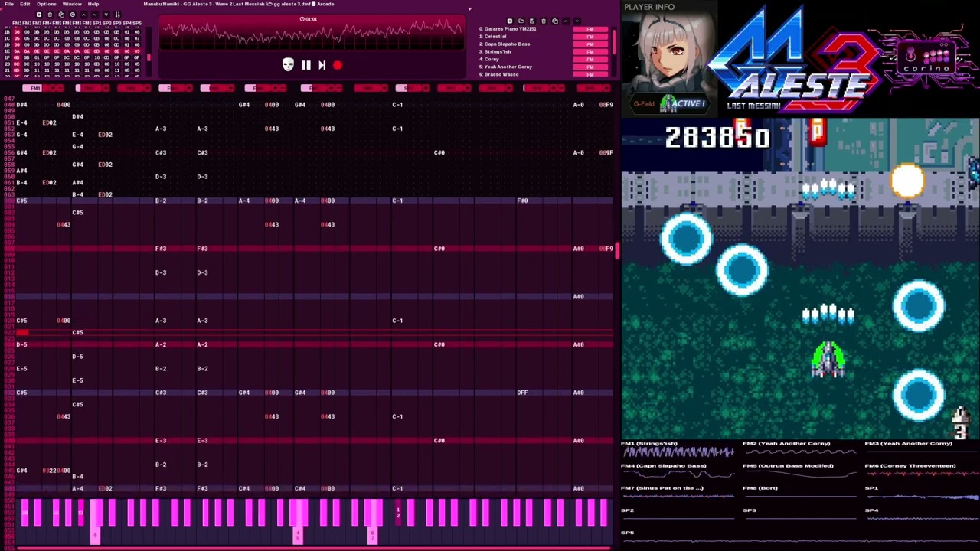Move order up with the caret icon

tap(83, 15)
